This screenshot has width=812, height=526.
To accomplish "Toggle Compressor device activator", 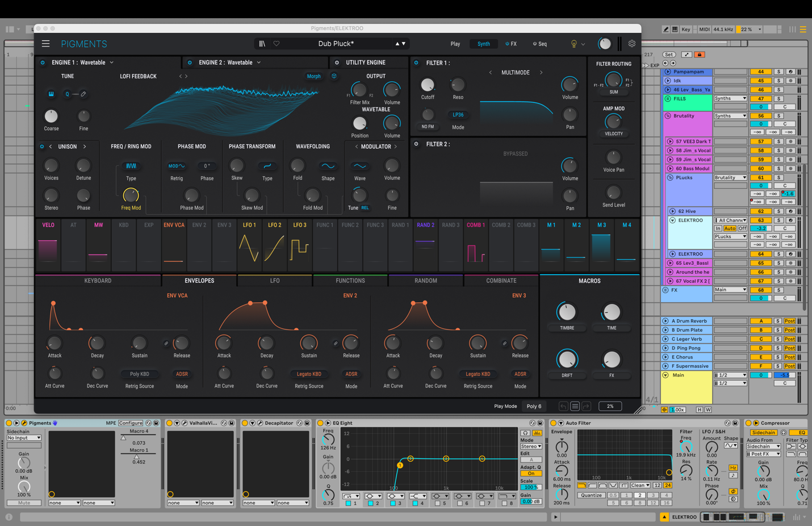I will point(748,423).
